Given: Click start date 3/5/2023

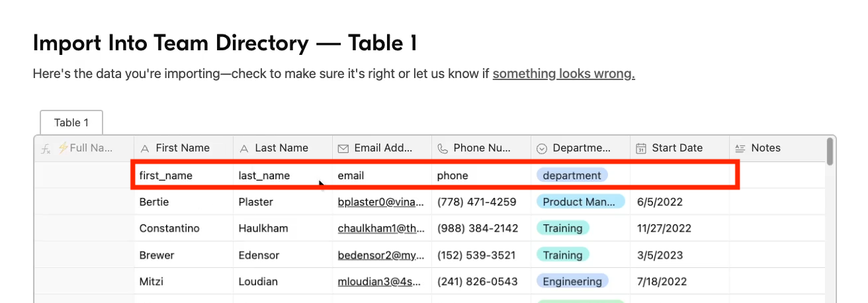Looking at the screenshot, I should (659, 255).
